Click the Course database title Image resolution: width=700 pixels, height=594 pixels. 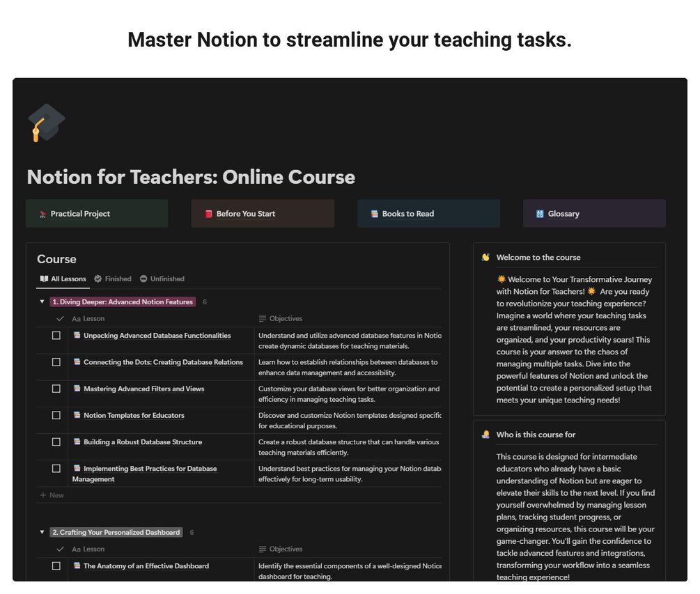[56, 259]
